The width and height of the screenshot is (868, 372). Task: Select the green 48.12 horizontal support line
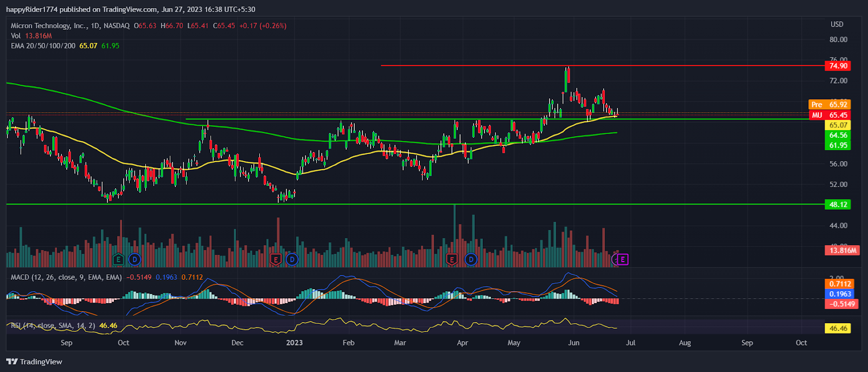[415, 204]
